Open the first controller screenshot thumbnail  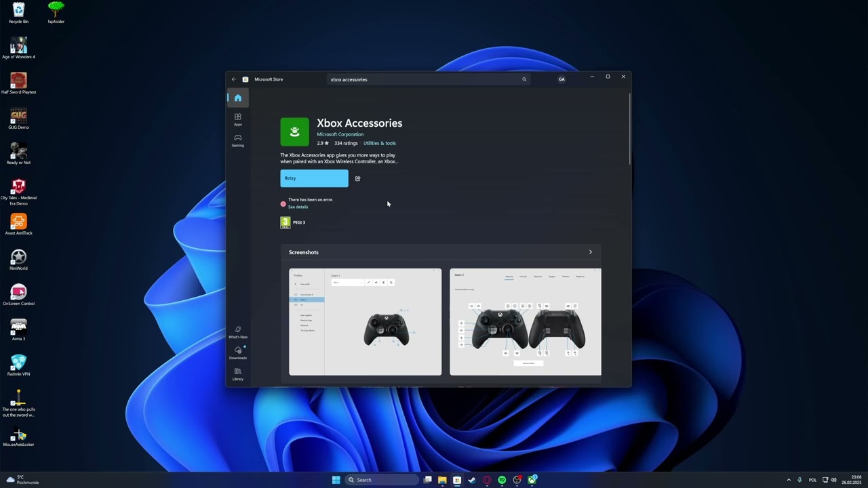(365, 322)
